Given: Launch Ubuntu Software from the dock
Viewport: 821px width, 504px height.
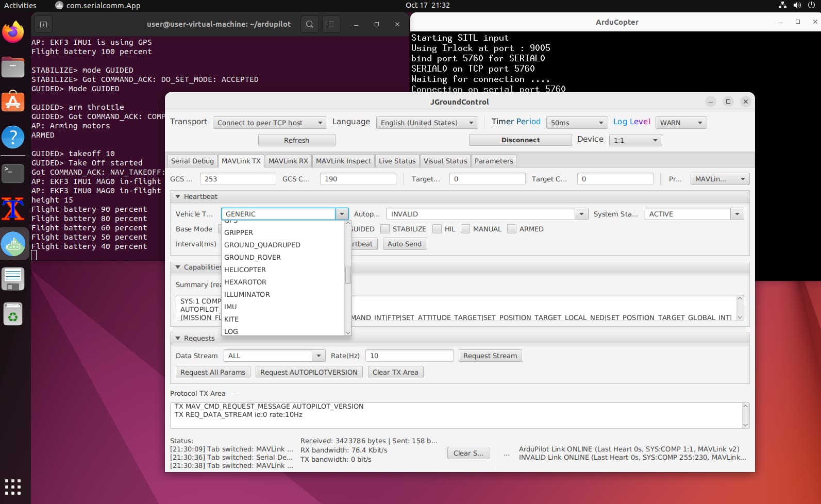Looking at the screenshot, I should point(13,102).
